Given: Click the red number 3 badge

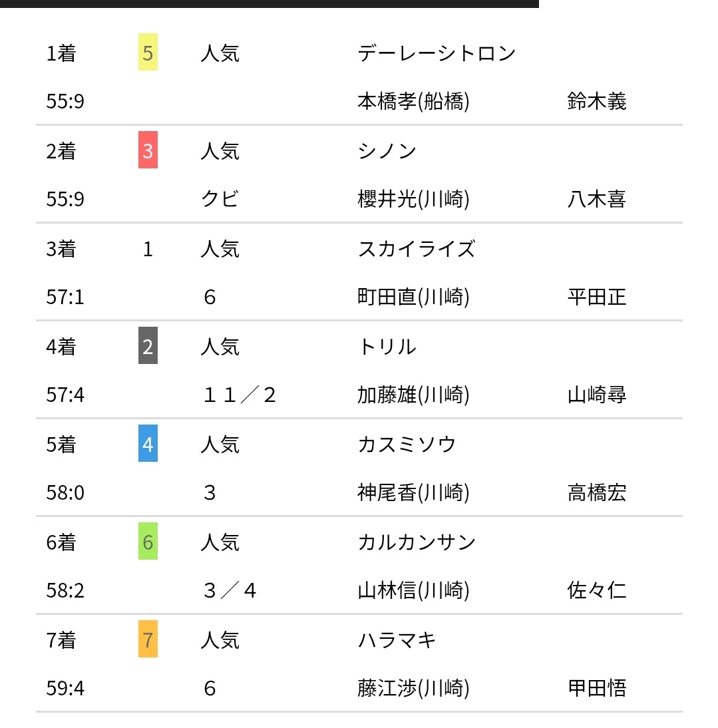Looking at the screenshot, I should (x=148, y=150).
